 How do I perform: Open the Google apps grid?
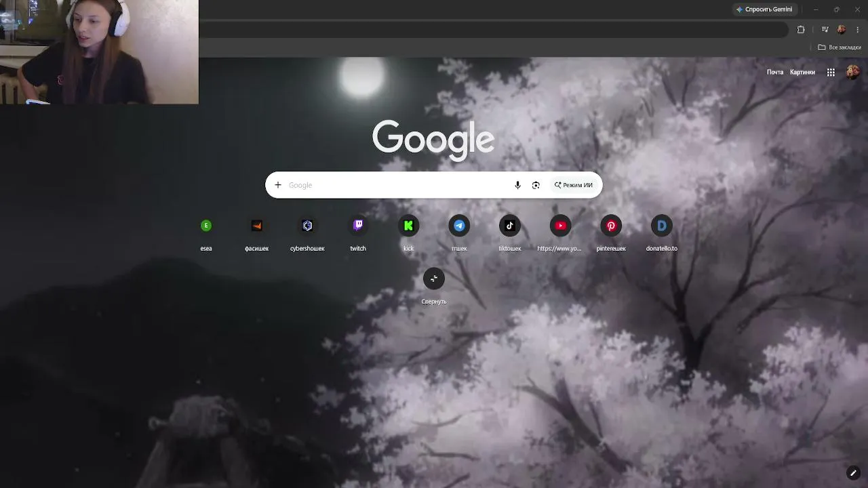[x=831, y=72]
